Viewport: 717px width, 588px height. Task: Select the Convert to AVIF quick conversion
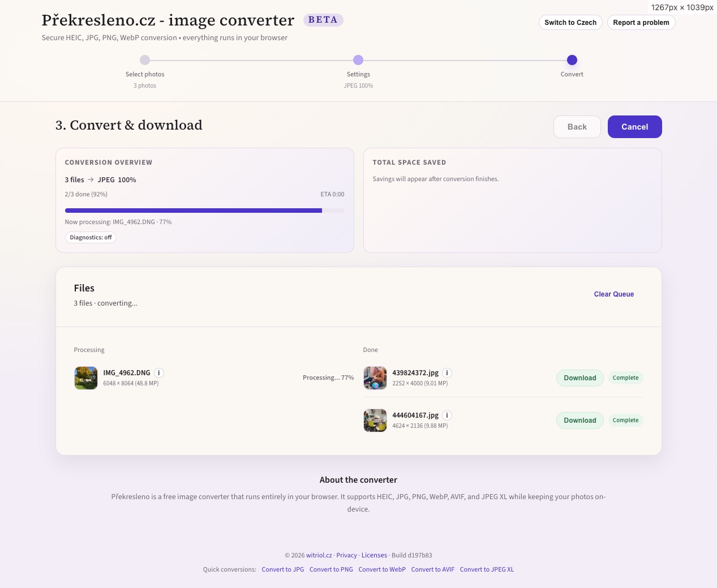point(432,569)
